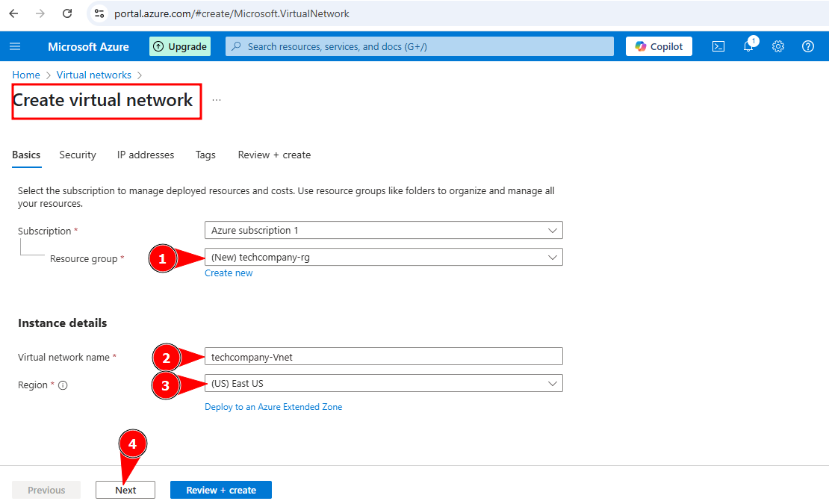Click Create new resource group link
The height and width of the screenshot is (504, 829).
pos(229,273)
